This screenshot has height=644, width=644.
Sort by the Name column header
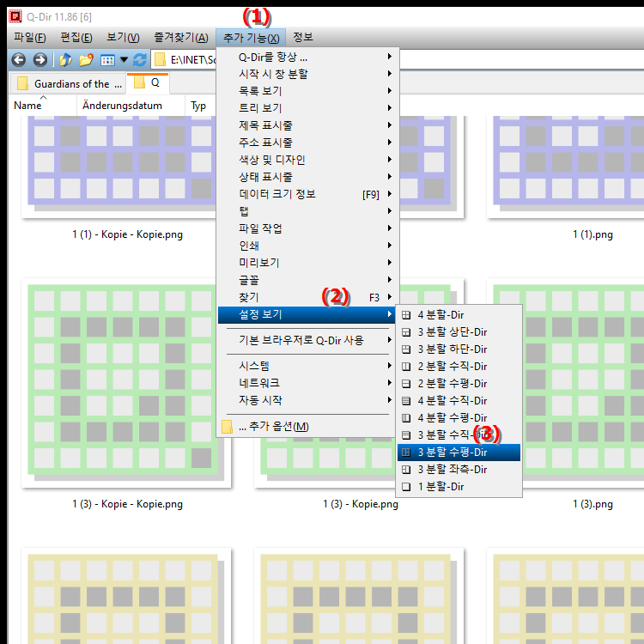coord(27,106)
